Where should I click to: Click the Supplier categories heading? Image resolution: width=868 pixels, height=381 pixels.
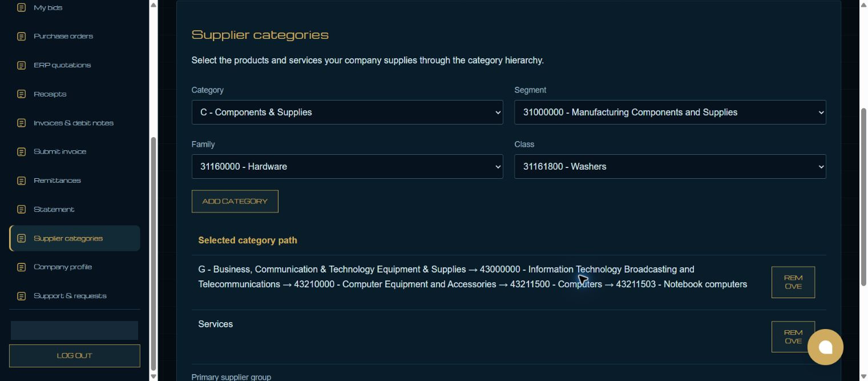click(x=260, y=35)
